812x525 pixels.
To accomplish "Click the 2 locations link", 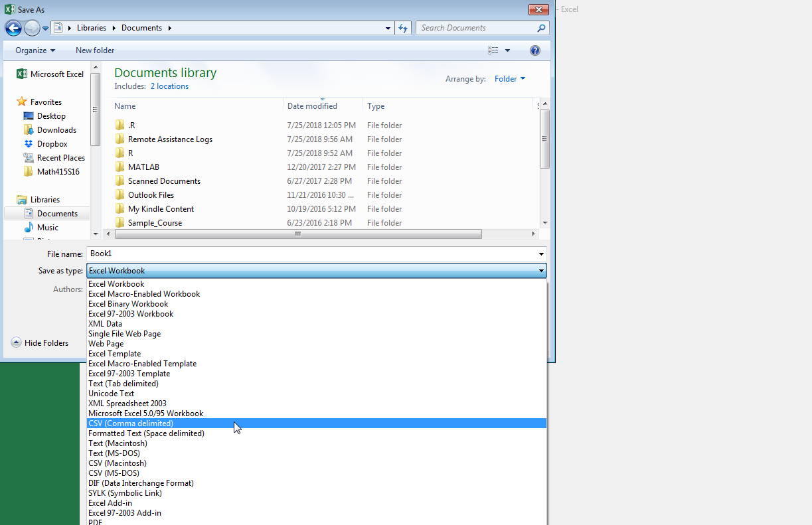I will coord(169,86).
